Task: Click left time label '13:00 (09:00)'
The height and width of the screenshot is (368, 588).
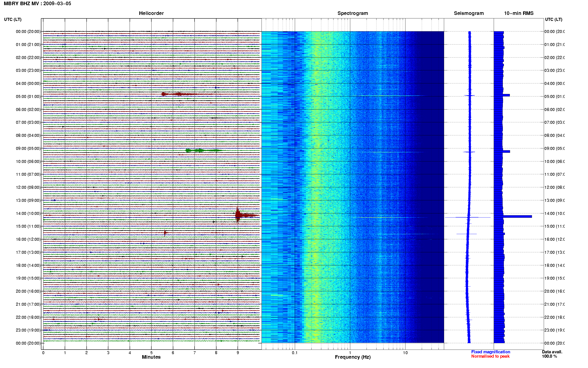Action: pyautogui.click(x=28, y=201)
